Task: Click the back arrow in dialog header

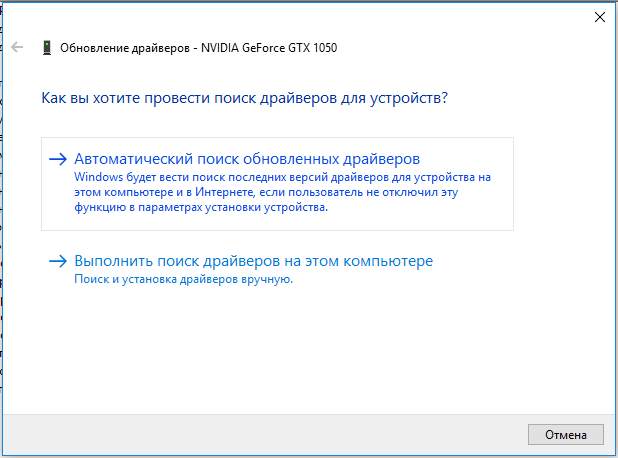Action: (17, 47)
